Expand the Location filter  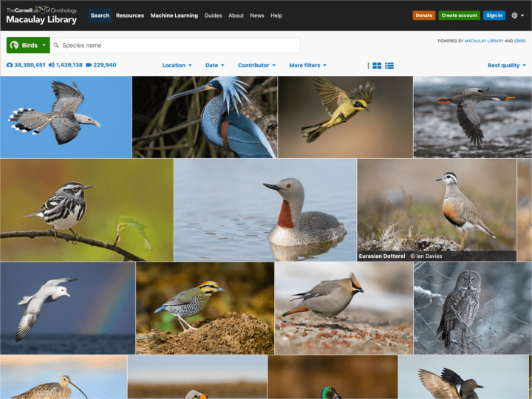tap(177, 65)
